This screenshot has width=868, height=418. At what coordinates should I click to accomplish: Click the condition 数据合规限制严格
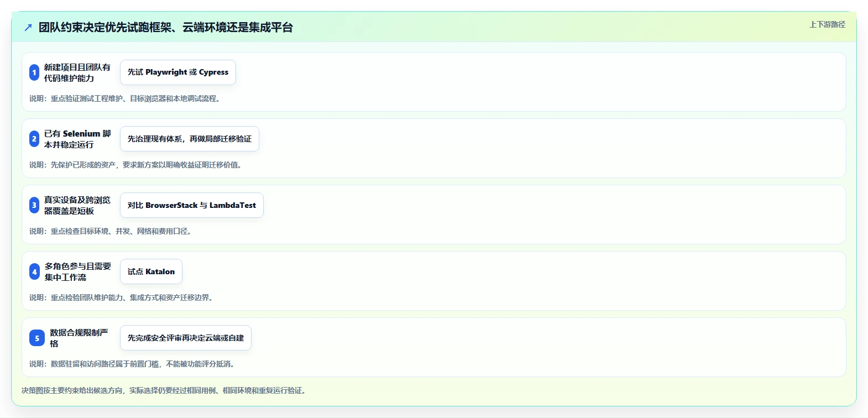(79, 338)
